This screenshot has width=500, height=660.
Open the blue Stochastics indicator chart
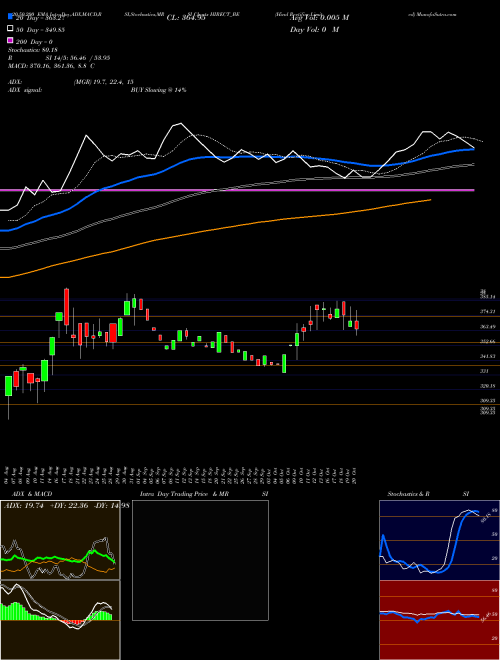(439, 540)
